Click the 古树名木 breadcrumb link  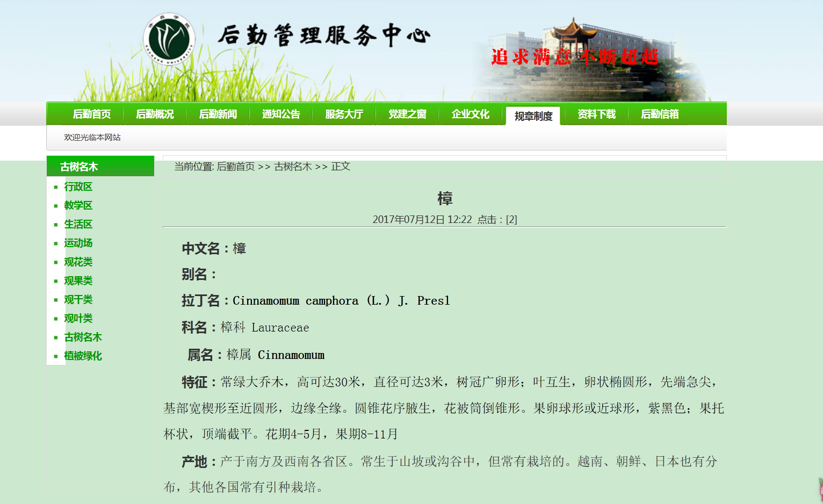[x=293, y=167]
